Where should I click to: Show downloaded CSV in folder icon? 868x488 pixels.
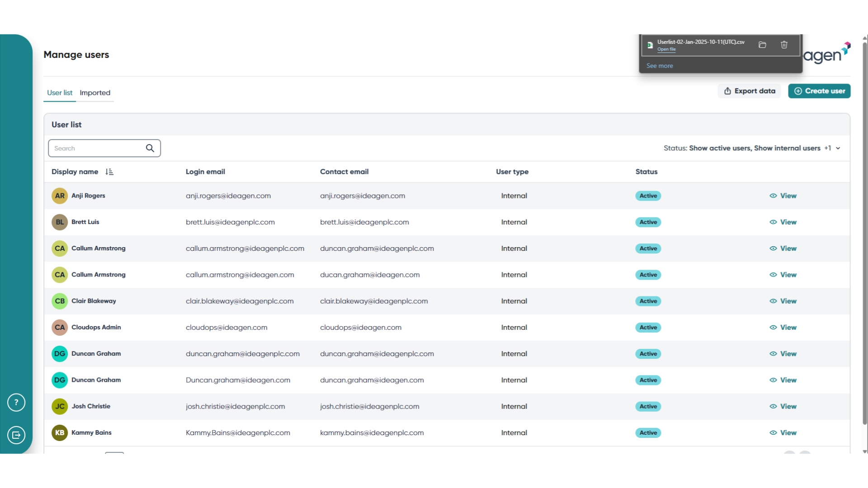pos(762,45)
